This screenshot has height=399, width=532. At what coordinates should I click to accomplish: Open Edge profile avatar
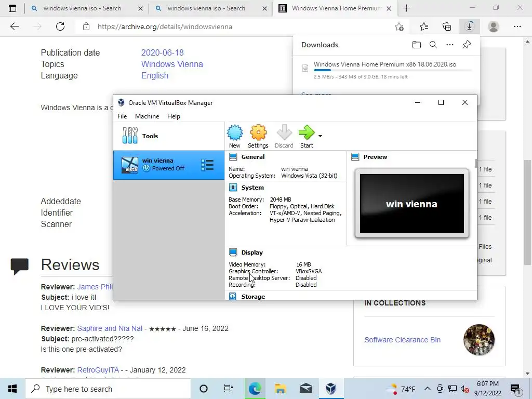pos(494,26)
